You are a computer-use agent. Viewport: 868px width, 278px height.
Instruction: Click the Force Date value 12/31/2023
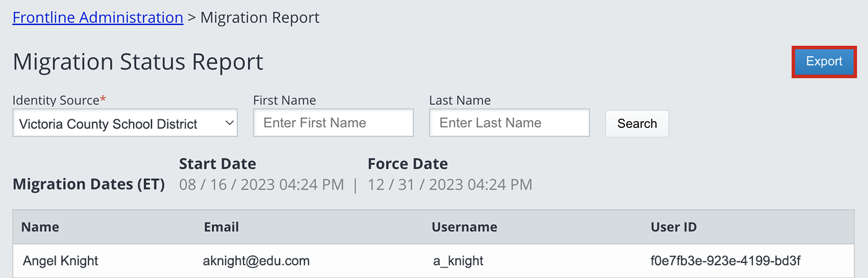(450, 185)
